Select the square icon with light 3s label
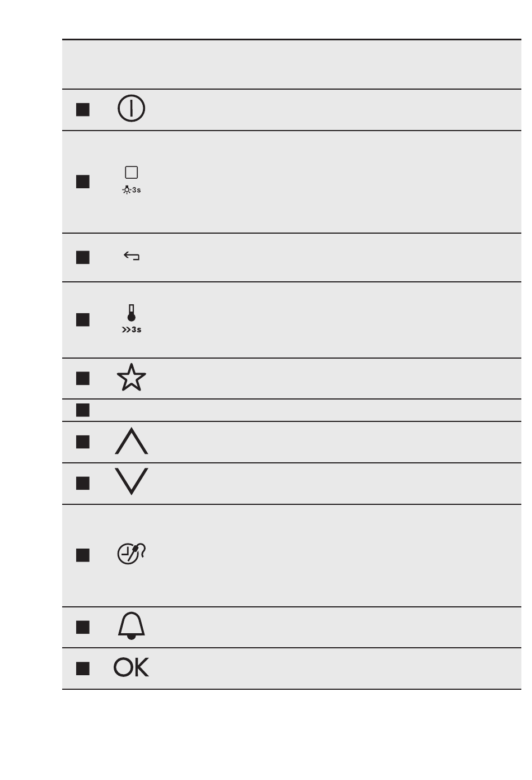The height and width of the screenshot is (780, 532). point(132,180)
